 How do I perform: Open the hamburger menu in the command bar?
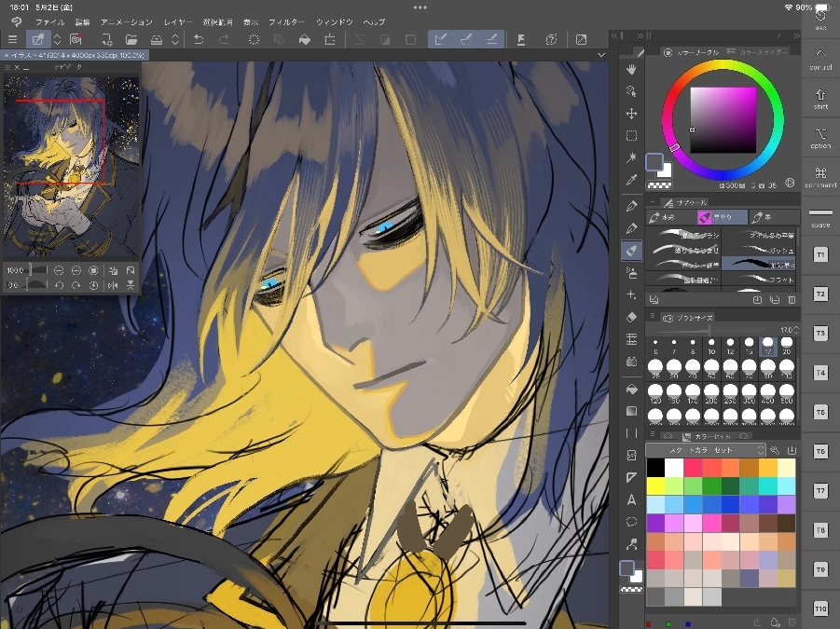[12, 39]
